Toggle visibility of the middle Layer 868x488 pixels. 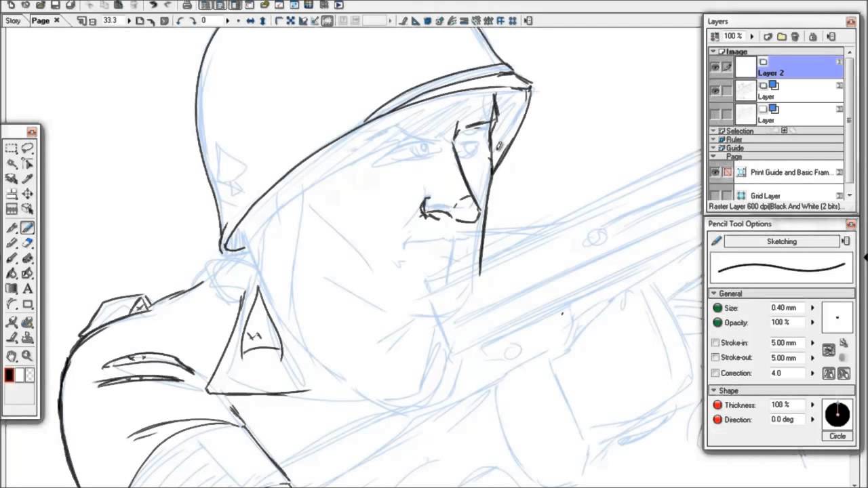pos(716,89)
